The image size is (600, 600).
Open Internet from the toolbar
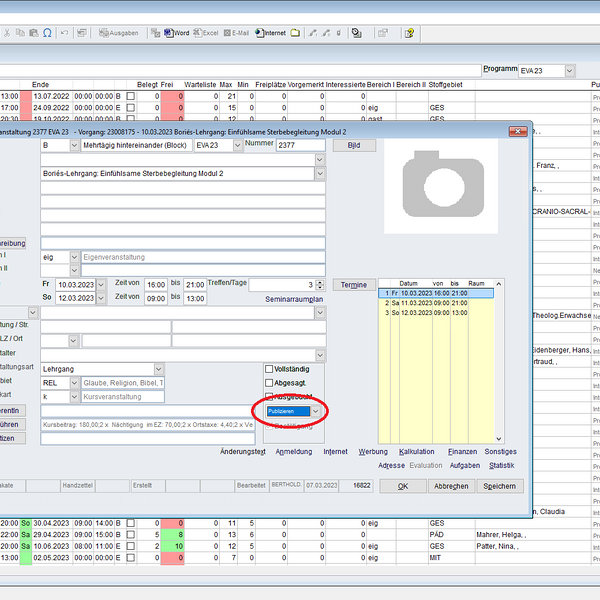270,33
